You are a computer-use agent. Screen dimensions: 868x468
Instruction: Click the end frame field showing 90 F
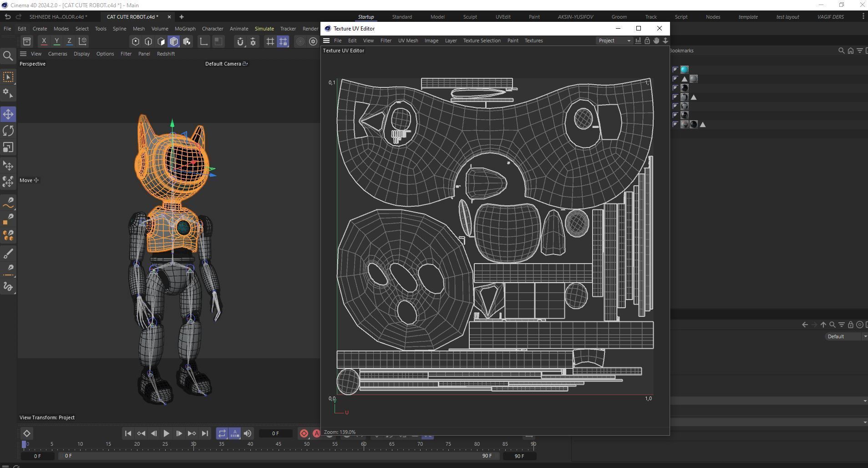point(519,456)
